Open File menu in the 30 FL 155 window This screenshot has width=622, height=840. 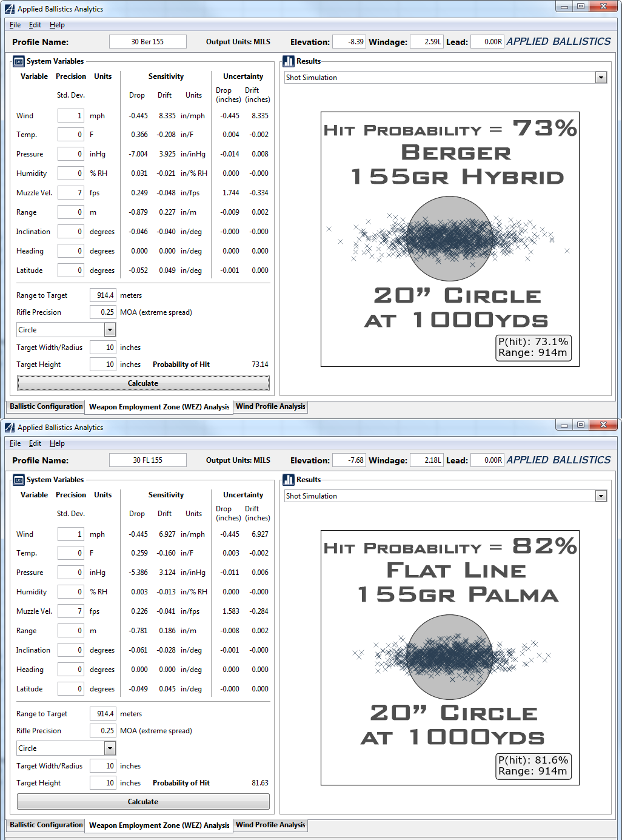pyautogui.click(x=15, y=443)
